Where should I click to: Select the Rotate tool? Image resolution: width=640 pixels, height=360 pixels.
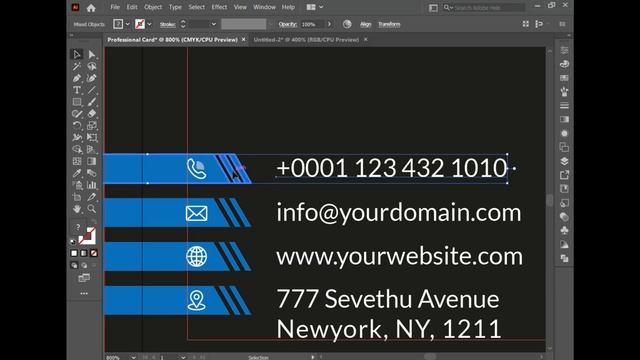pos(77,125)
